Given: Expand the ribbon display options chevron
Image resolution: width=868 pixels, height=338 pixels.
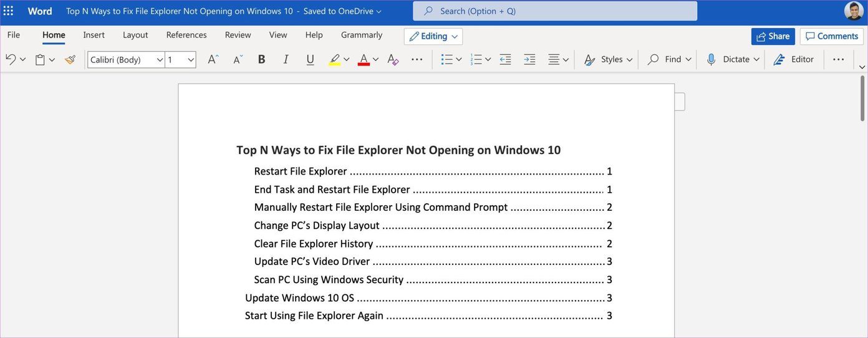Looking at the screenshot, I should tap(862, 67).
